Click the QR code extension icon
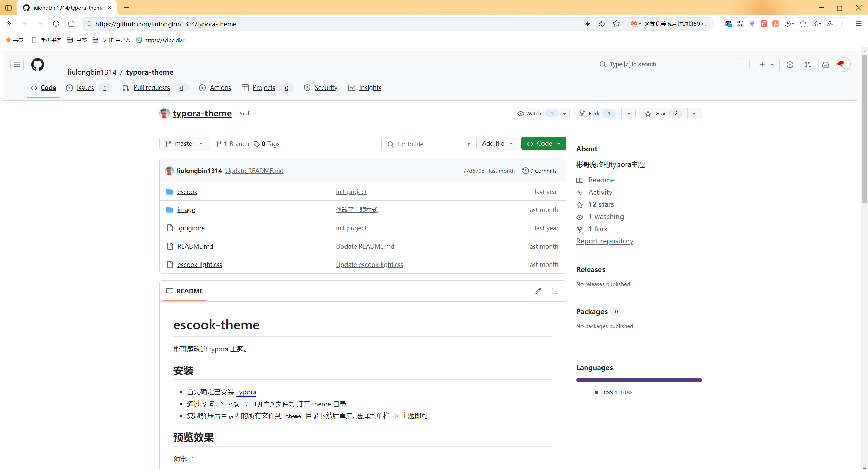This screenshot has height=469, width=868. click(740, 24)
